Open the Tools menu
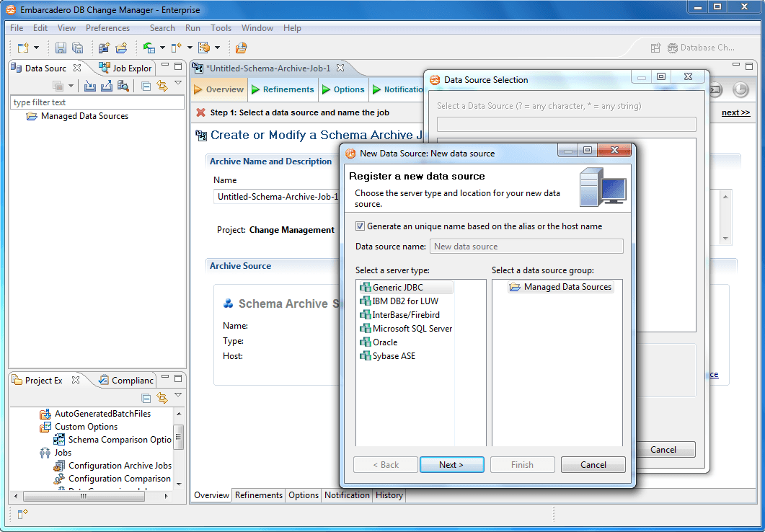Image resolution: width=765 pixels, height=532 pixels. click(x=221, y=28)
